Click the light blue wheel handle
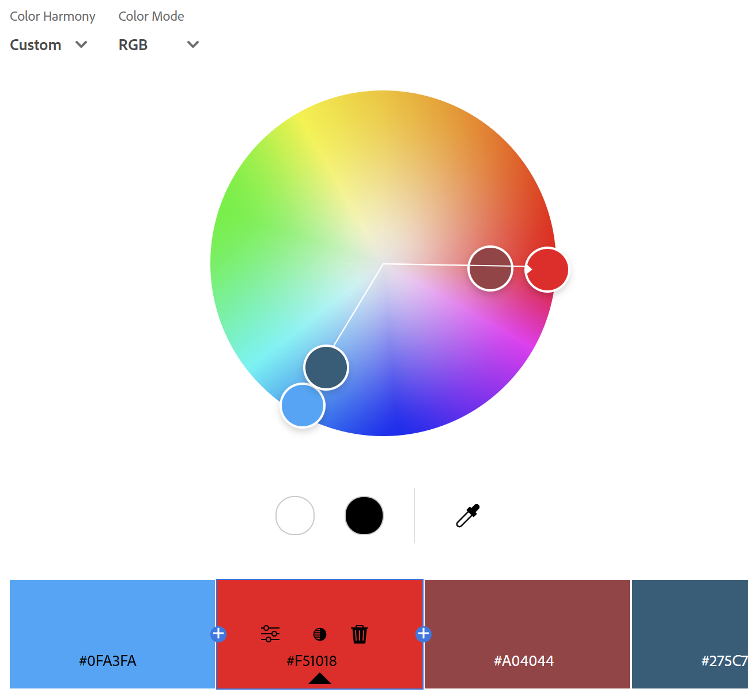 pos(303,406)
